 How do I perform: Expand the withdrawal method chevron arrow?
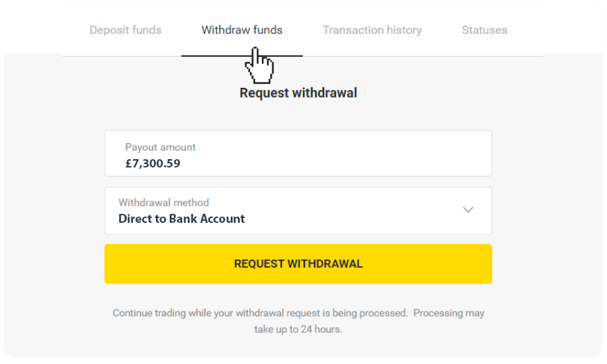(468, 210)
